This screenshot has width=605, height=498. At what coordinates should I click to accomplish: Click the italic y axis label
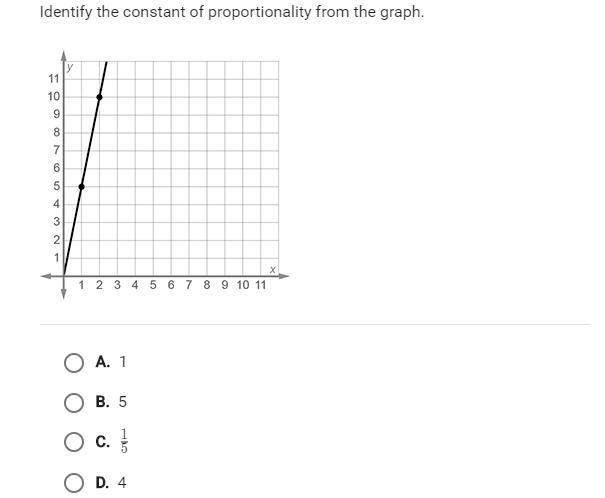[x=69, y=68]
